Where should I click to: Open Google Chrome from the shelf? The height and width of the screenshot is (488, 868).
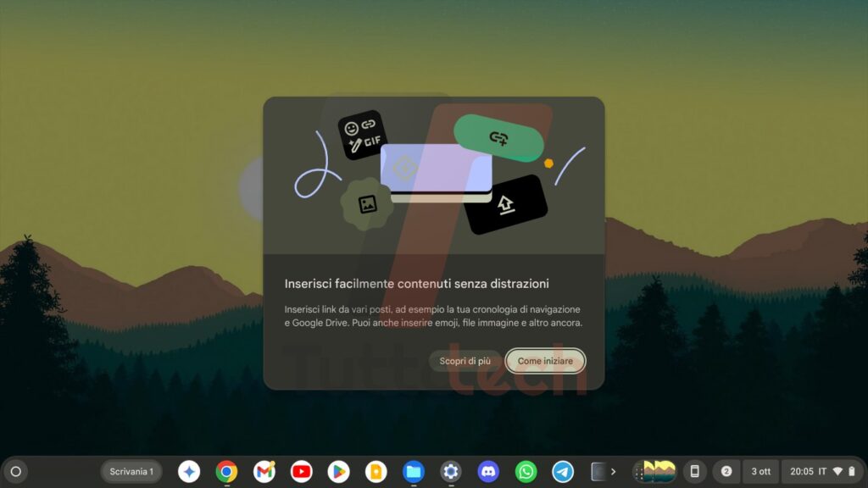coord(225,472)
